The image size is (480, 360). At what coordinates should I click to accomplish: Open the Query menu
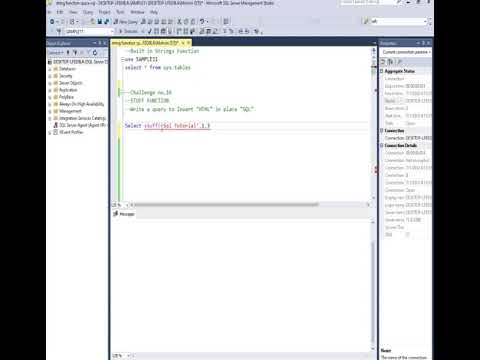pos(88,12)
